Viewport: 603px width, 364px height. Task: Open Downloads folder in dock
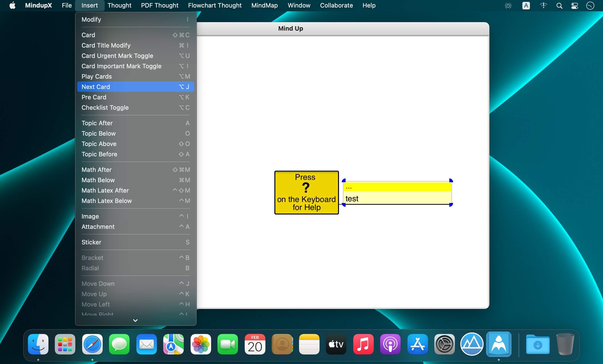coord(538,344)
